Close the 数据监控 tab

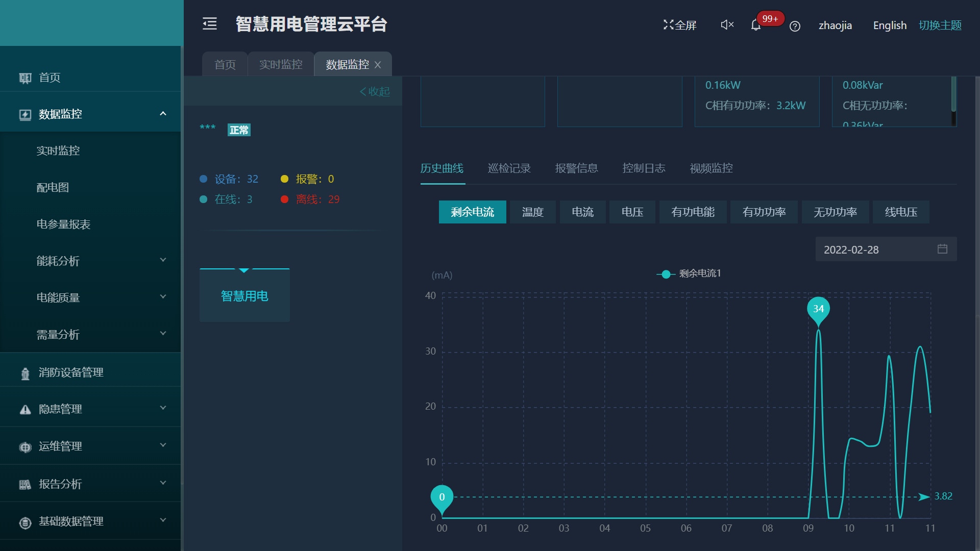point(378,65)
